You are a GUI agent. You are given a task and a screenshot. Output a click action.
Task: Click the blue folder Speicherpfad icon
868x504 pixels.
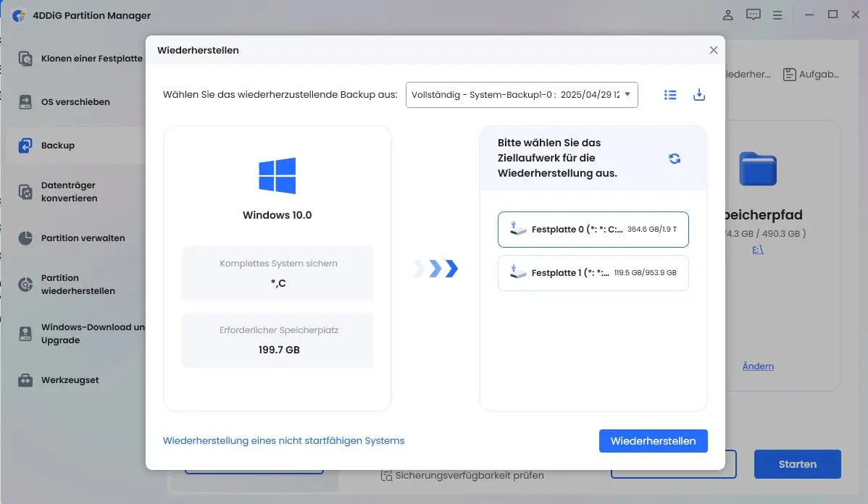point(758,169)
